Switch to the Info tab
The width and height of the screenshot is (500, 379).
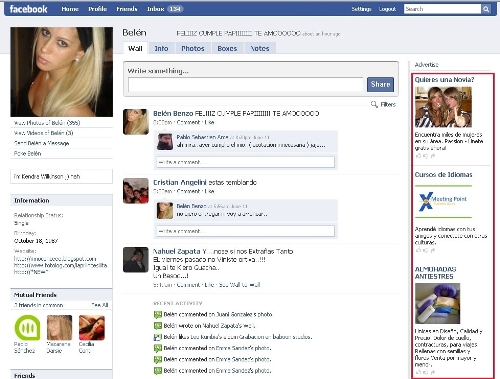161,49
